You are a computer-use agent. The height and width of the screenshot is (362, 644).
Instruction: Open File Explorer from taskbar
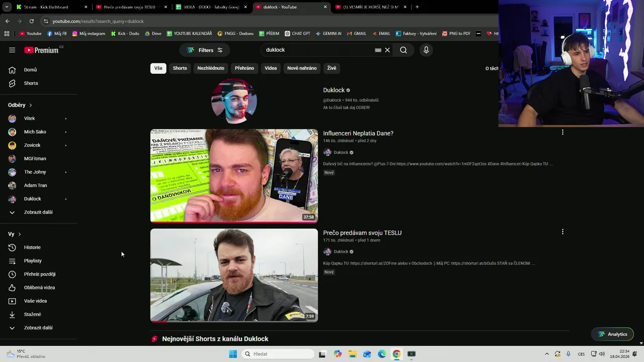click(x=352, y=354)
